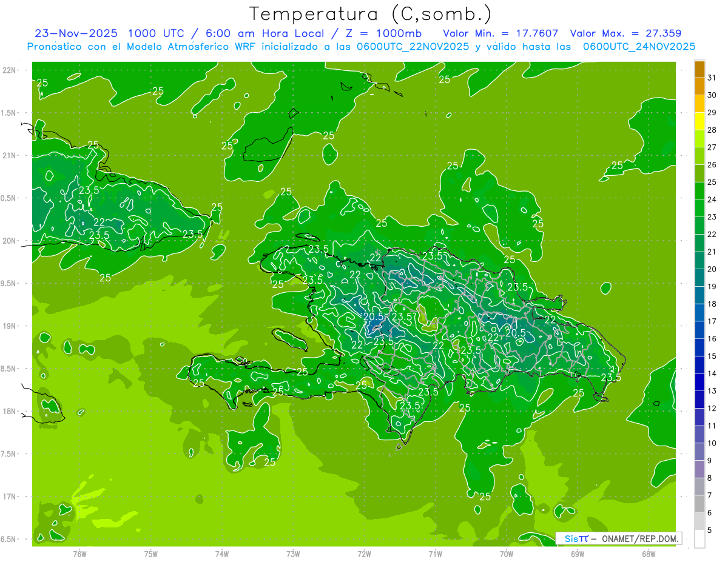Image resolution: width=728 pixels, height=562 pixels.
Task: Click the 27 label on the color legend
Action: click(x=712, y=147)
